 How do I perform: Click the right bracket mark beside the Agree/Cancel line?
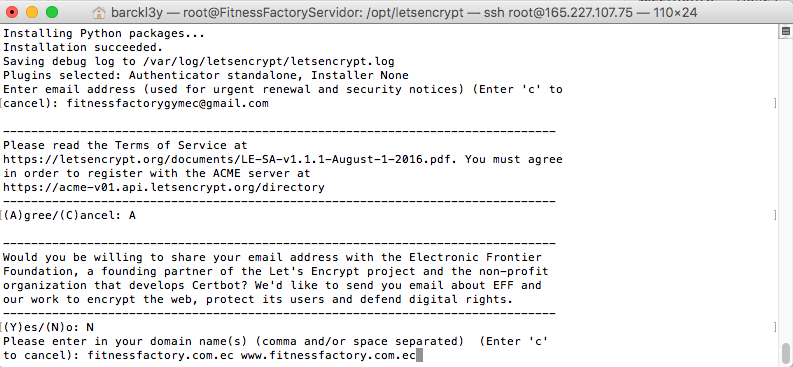tap(775, 215)
